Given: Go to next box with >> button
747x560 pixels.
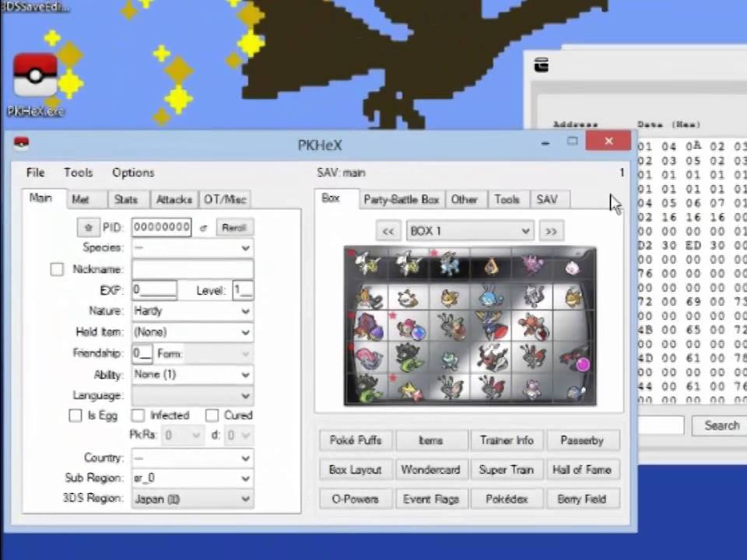Looking at the screenshot, I should click(551, 231).
